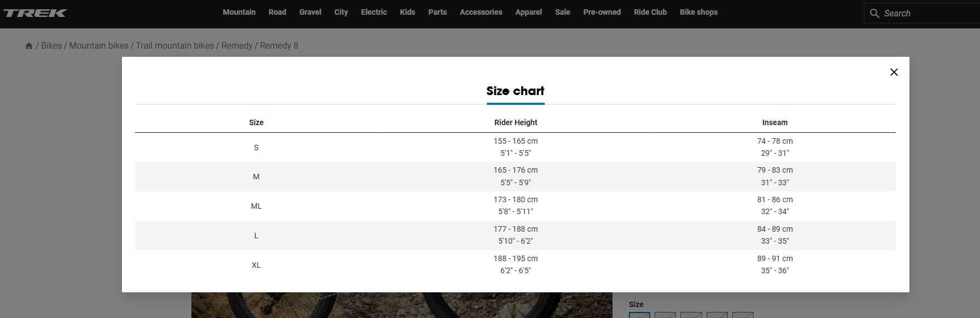Click rider height 173 - 180 cm
The image size is (980, 318).
(x=516, y=199)
